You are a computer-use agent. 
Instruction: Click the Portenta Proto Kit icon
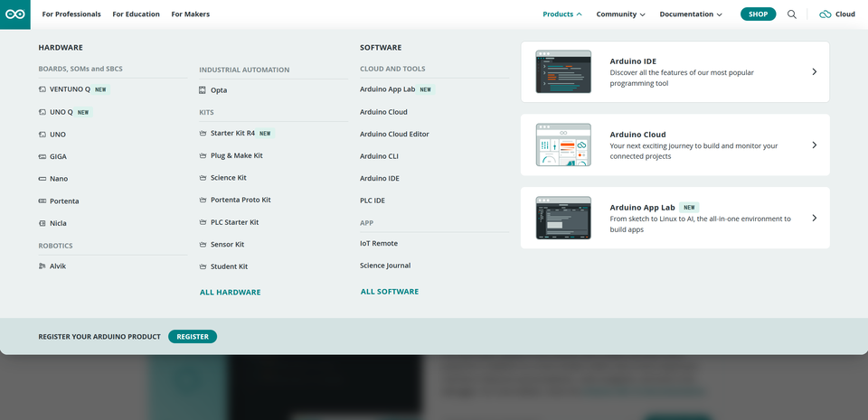point(203,200)
